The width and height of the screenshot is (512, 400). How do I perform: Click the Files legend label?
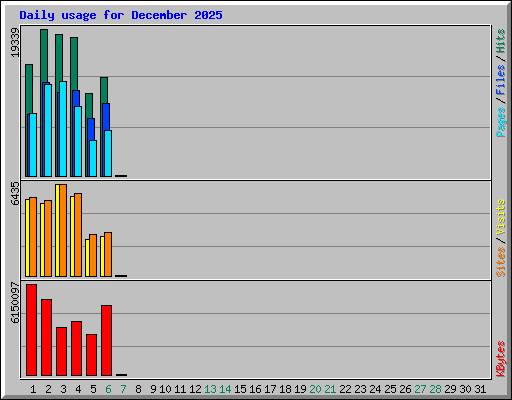[x=501, y=80]
